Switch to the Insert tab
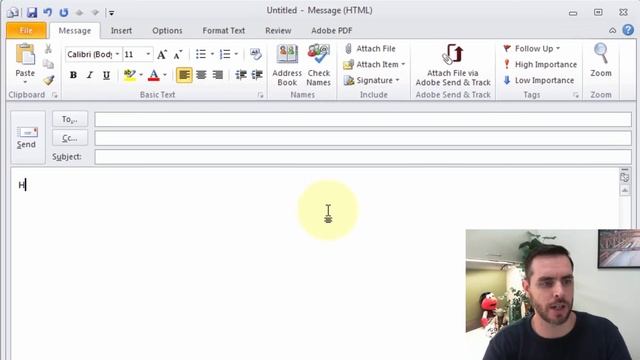The height and width of the screenshot is (360, 640). click(121, 31)
